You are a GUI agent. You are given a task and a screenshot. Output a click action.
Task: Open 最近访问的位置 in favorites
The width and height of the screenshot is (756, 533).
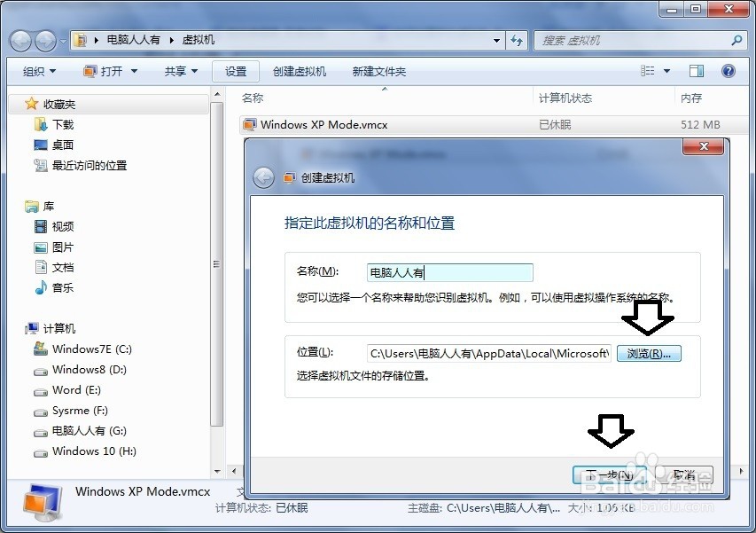pyautogui.click(x=90, y=166)
